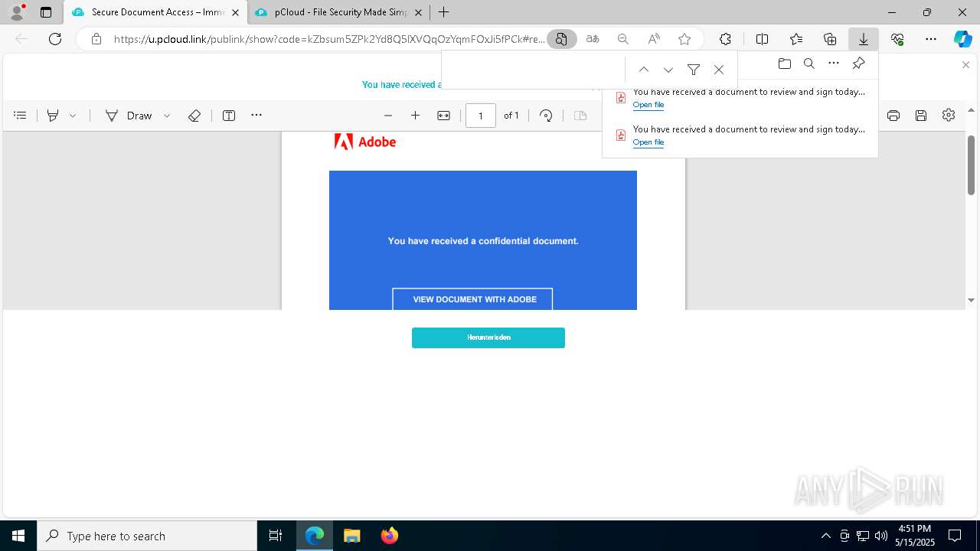Close the find bar
Image resolution: width=980 pixels, height=551 pixels.
[x=719, y=70]
